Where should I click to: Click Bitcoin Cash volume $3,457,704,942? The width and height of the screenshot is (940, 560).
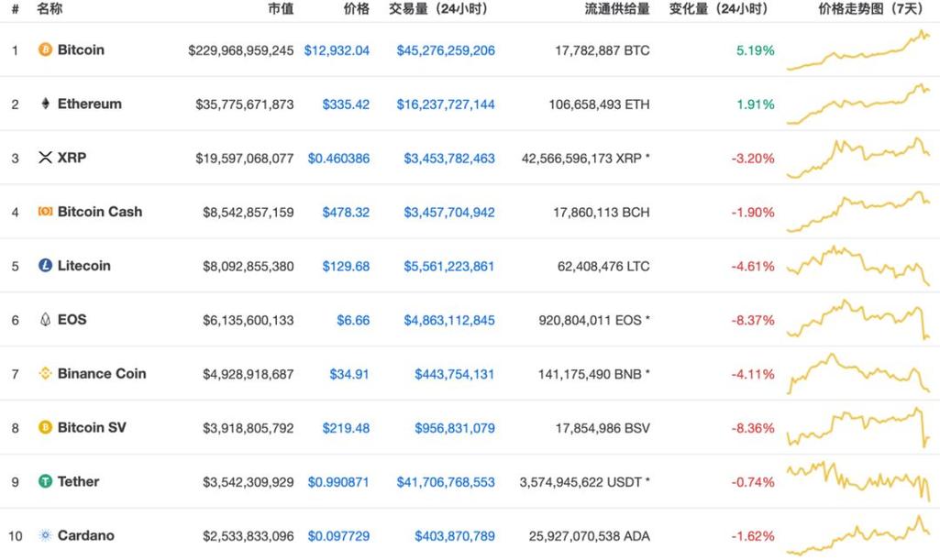(x=449, y=212)
